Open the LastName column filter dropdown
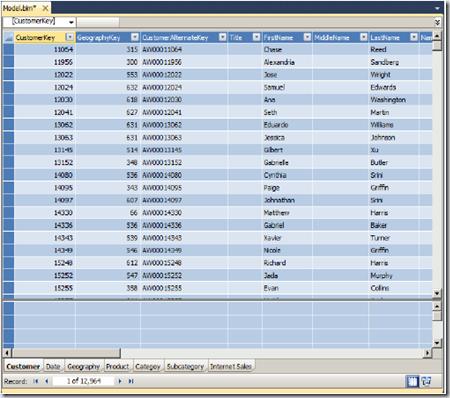Image resolution: width=450 pixels, height=398 pixels. 414,37
